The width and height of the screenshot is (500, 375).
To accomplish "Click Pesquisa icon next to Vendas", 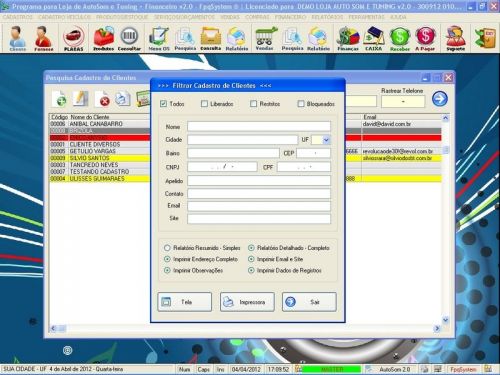I will (292, 39).
